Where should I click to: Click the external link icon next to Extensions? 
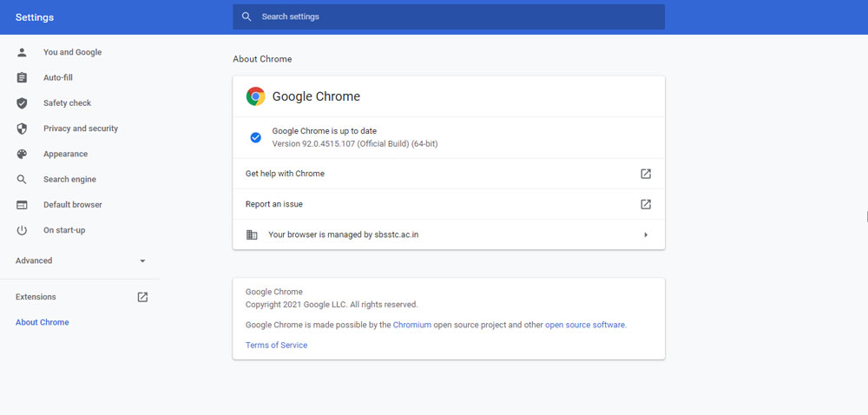tap(142, 297)
